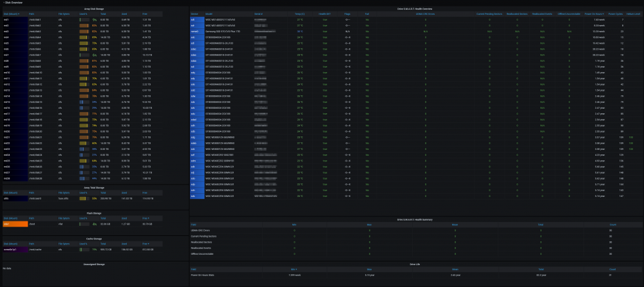Select the purple Cache Storage disk cell
The height and width of the screenshot is (287, 644).
pyautogui.click(x=15, y=249)
